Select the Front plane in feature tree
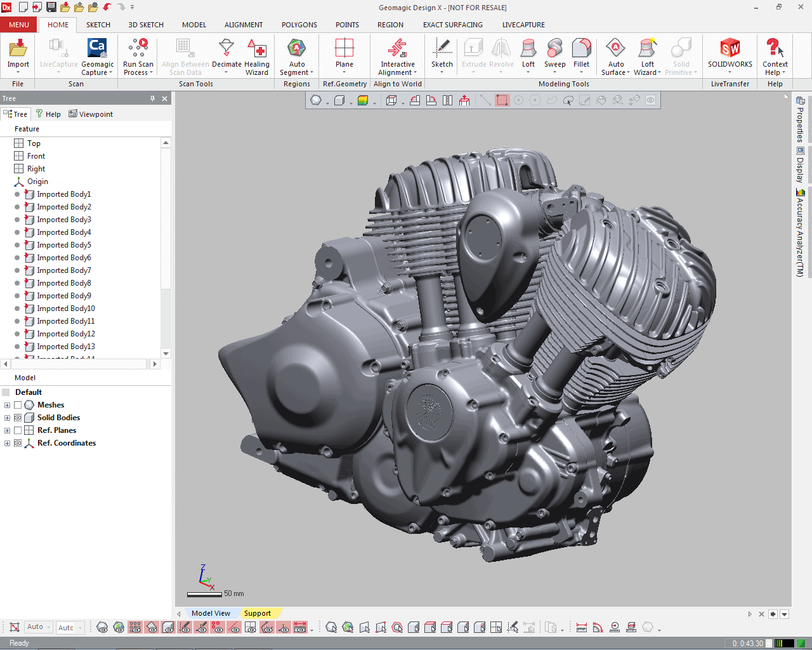 pyautogui.click(x=36, y=156)
